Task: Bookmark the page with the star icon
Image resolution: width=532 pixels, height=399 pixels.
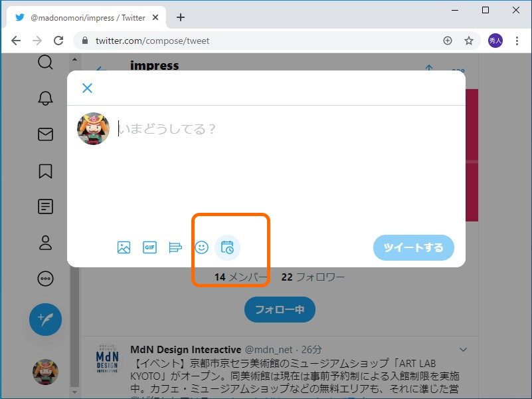Action: tap(469, 41)
